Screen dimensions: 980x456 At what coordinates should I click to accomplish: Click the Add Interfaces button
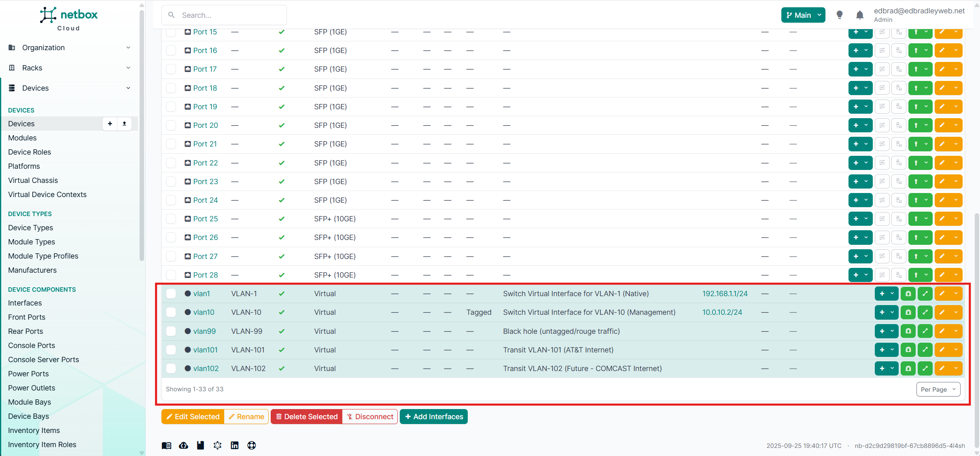434,417
